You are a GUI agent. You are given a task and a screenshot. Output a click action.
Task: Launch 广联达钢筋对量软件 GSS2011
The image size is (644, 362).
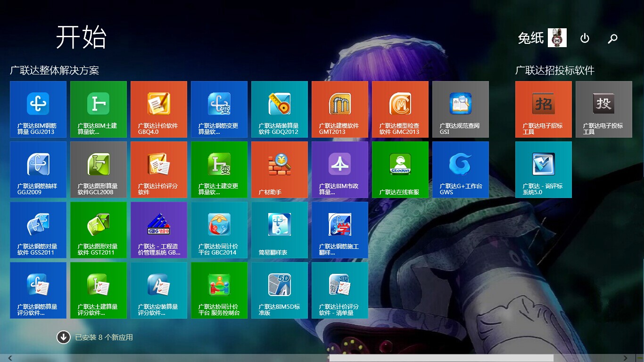[38, 230]
